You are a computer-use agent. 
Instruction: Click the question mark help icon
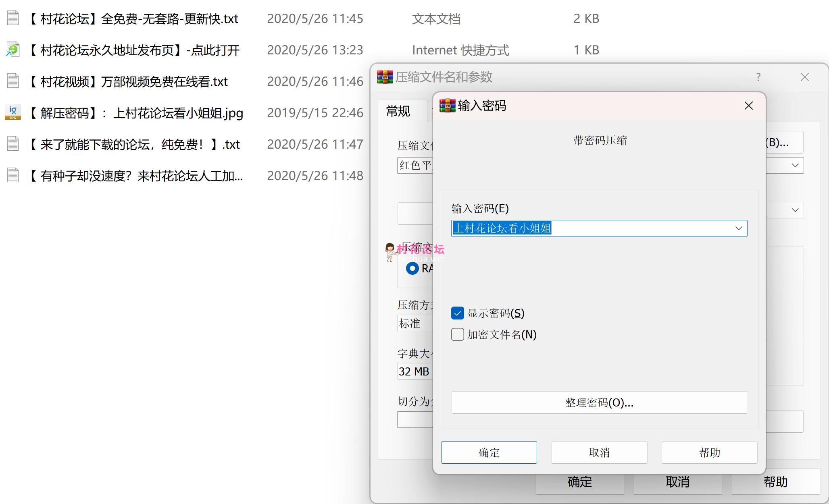click(x=758, y=77)
